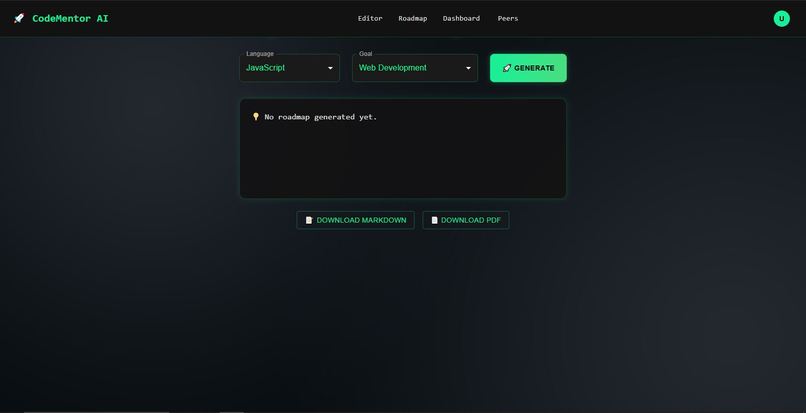Generate the roadmap with the Generate button
The height and width of the screenshot is (413, 806).
[x=528, y=68]
